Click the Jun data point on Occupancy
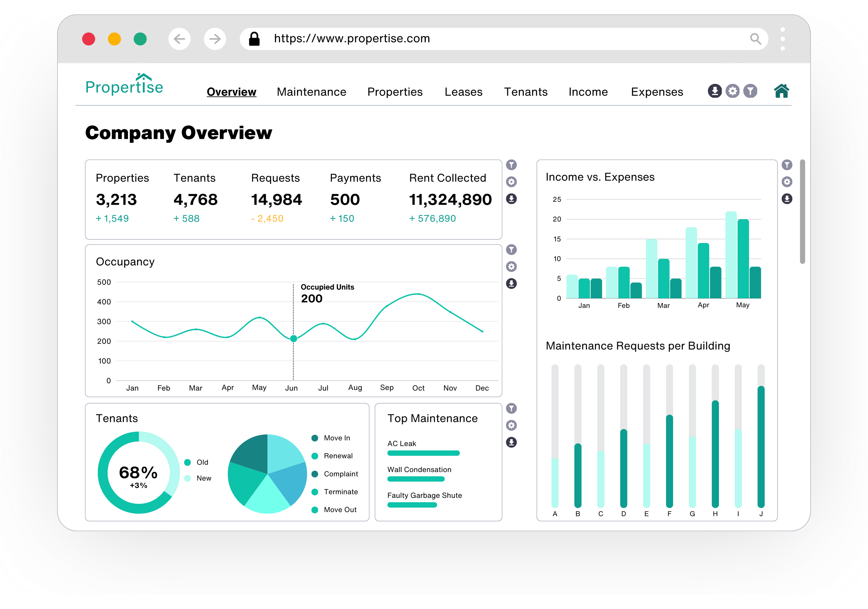Screen dimensions: 868x609 [x=293, y=339]
